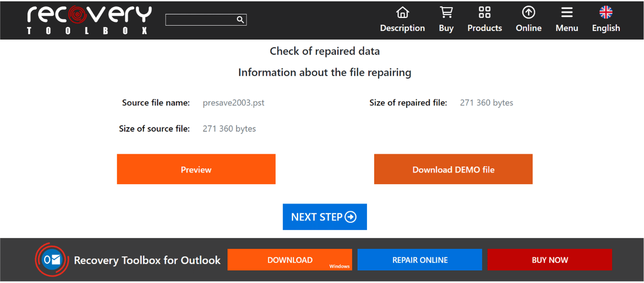The image size is (644, 283).
Task: Open the Products menu label
Action: tap(485, 28)
